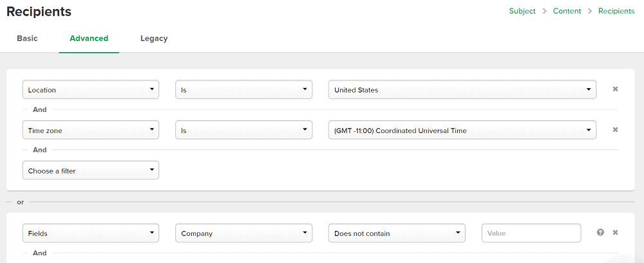Open the Choose a filter dropdown
This screenshot has width=644, height=263.
point(91,170)
